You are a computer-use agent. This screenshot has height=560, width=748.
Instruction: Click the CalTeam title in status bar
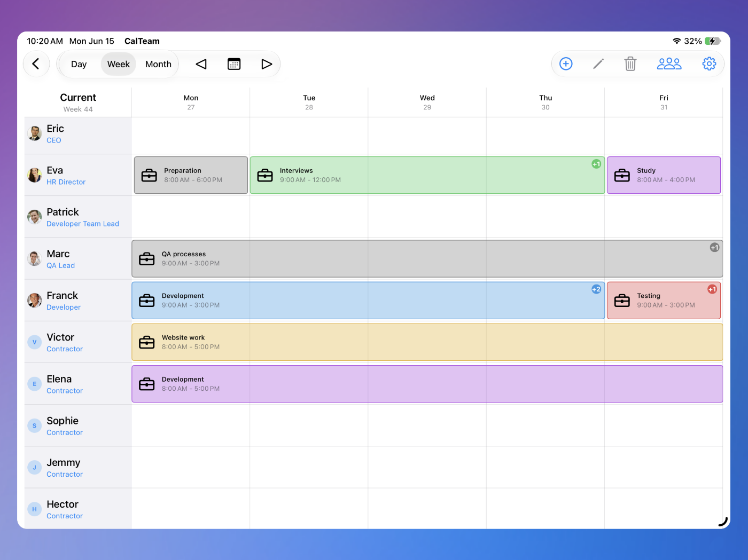click(x=142, y=41)
